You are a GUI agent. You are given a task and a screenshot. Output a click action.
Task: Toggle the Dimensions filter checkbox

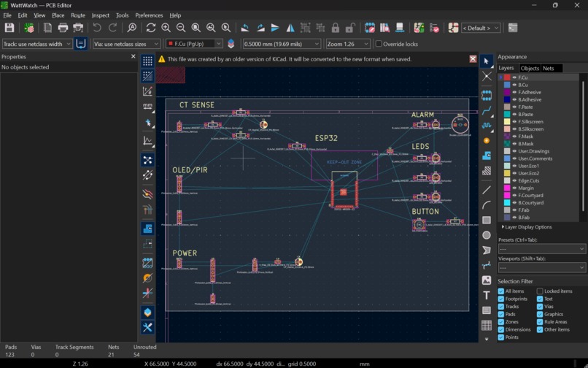coord(501,329)
